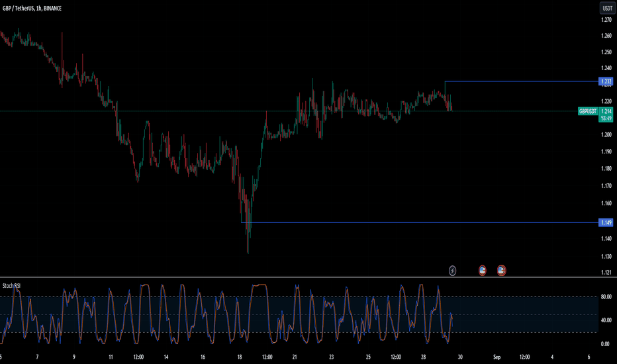This screenshot has width=617, height=364.
Task: Click the date label 23 on time axis
Action: point(331,357)
